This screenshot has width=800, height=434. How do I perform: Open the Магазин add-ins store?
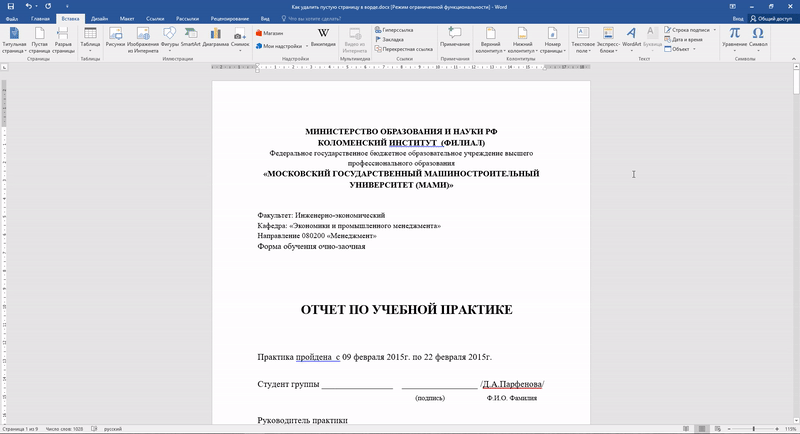[x=269, y=33]
